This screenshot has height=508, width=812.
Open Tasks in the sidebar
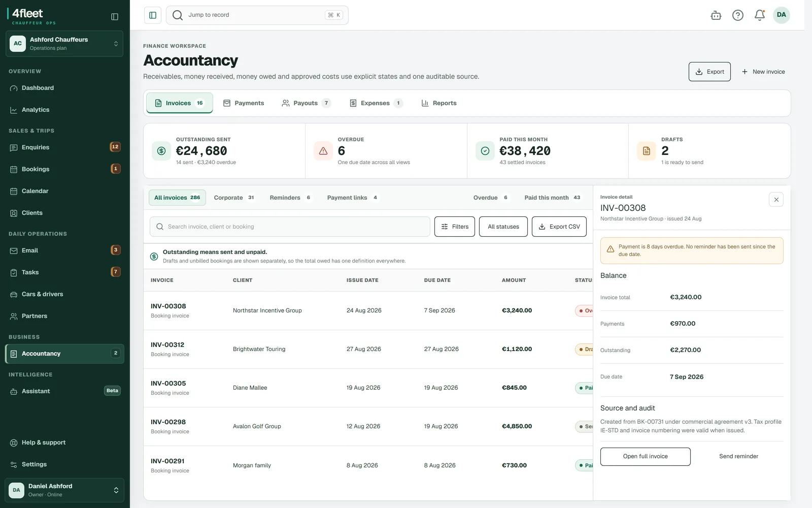[x=64, y=272]
